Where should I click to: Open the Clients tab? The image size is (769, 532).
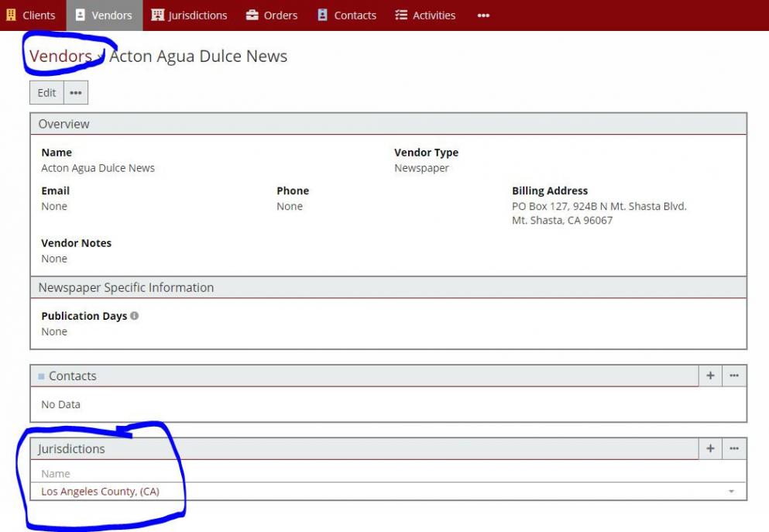(31, 15)
